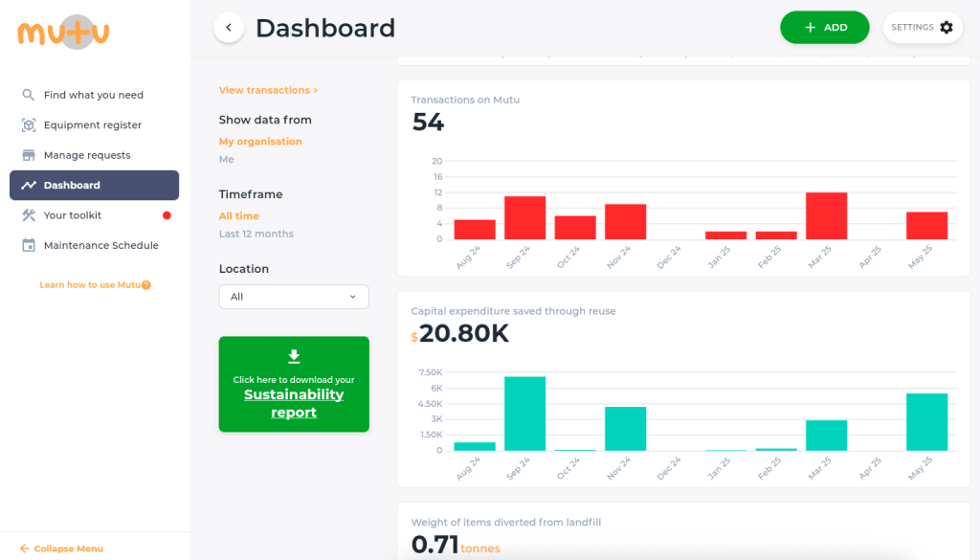This screenshot has height=560, width=980.
Task: Click the Transactions on Mutu heading
Action: 465,100
